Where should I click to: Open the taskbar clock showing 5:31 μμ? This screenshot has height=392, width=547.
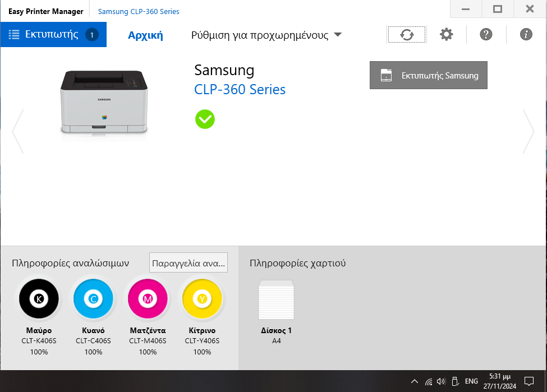(499, 381)
